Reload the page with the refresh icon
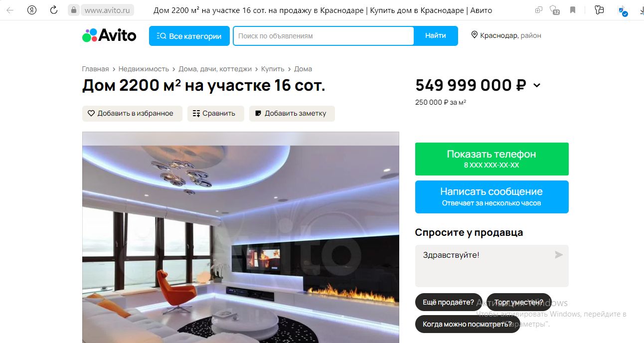 [54, 10]
